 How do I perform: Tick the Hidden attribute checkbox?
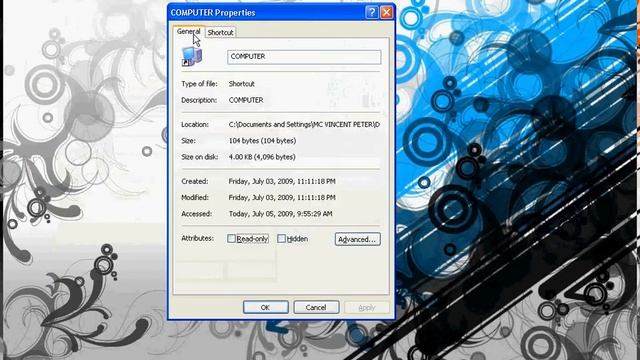pyautogui.click(x=281, y=239)
